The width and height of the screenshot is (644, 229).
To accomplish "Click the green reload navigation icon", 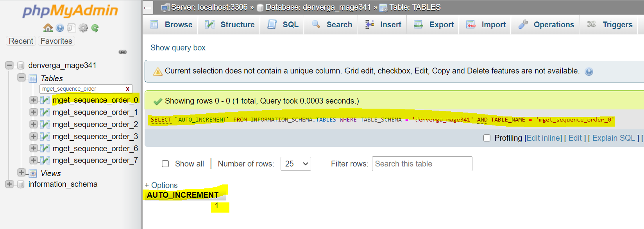I will pos(95,28).
